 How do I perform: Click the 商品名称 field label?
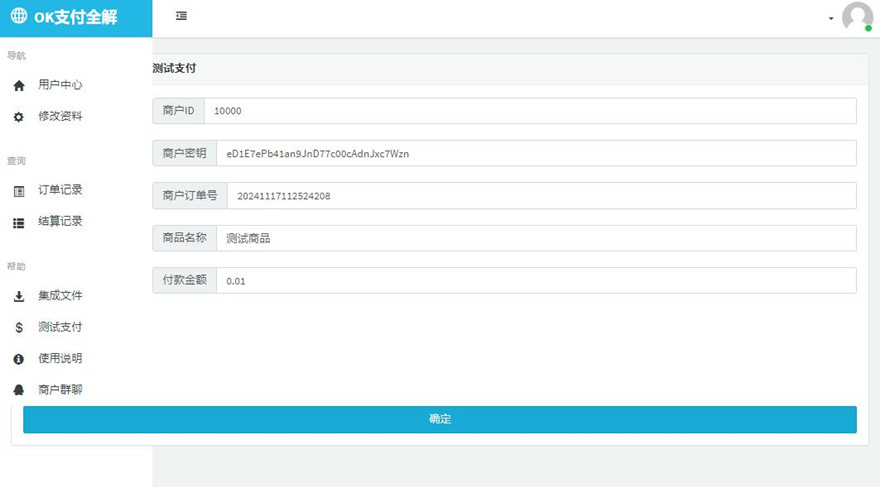pos(185,238)
